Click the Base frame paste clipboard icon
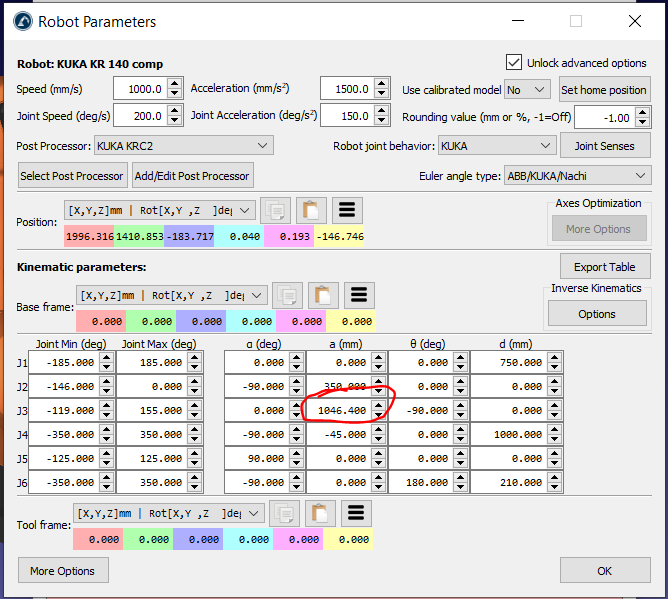The height and width of the screenshot is (599, 668). pos(323,295)
